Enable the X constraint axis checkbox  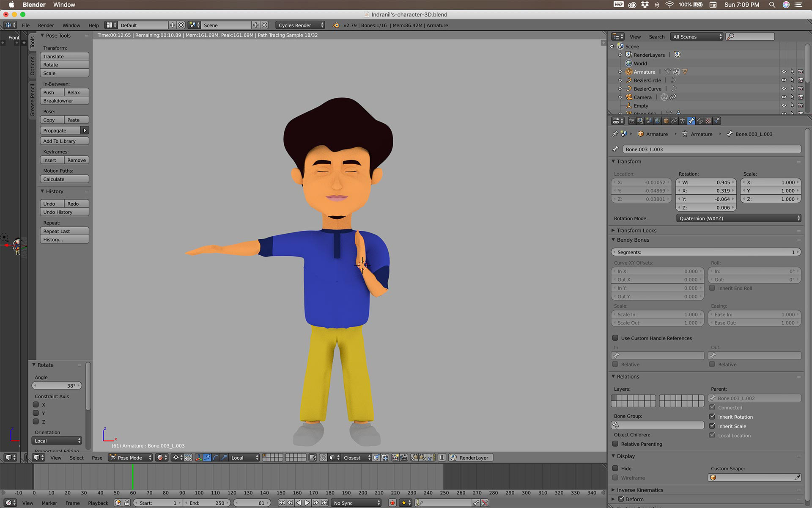click(36, 405)
